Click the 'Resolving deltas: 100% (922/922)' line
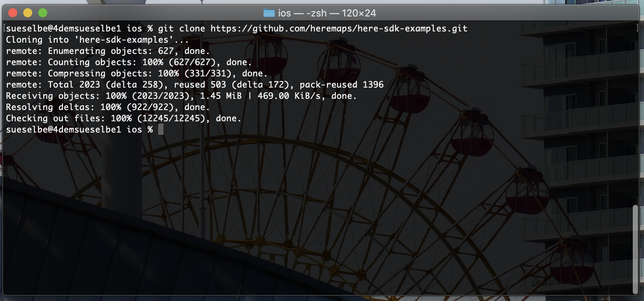This screenshot has height=301, width=644. pyautogui.click(x=108, y=107)
